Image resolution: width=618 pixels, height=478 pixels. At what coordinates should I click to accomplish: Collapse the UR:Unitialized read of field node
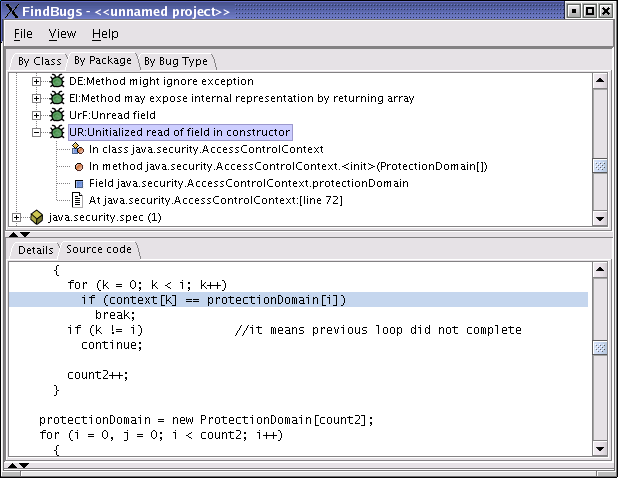point(36,132)
